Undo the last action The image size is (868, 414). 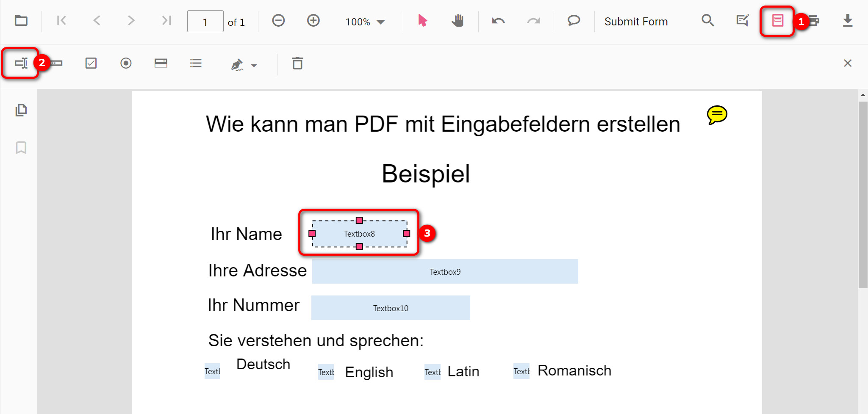coord(498,20)
